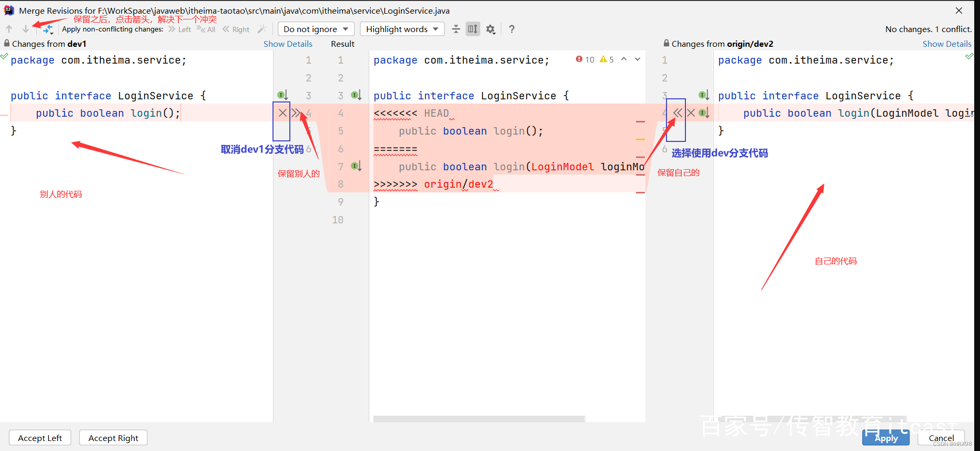
Task: Click the Accept Right button
Action: 113,438
